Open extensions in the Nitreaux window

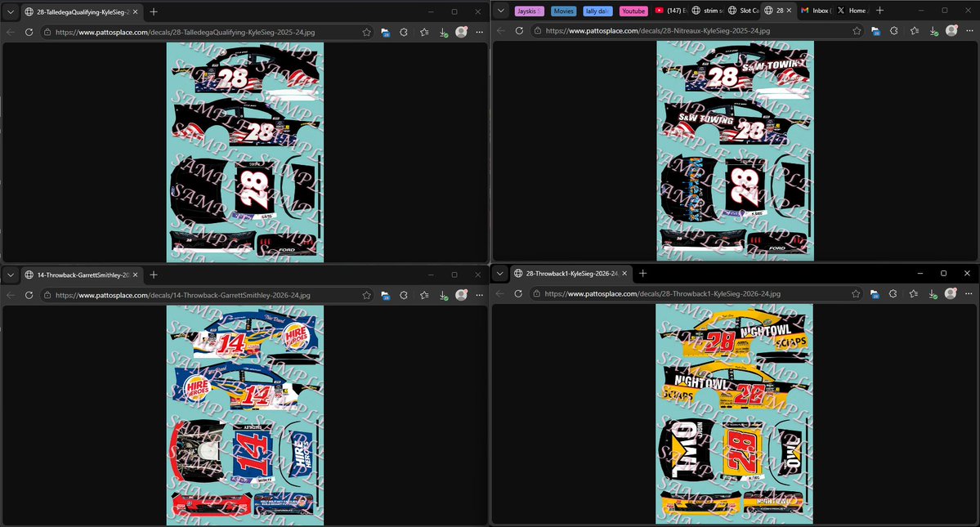click(x=894, y=30)
